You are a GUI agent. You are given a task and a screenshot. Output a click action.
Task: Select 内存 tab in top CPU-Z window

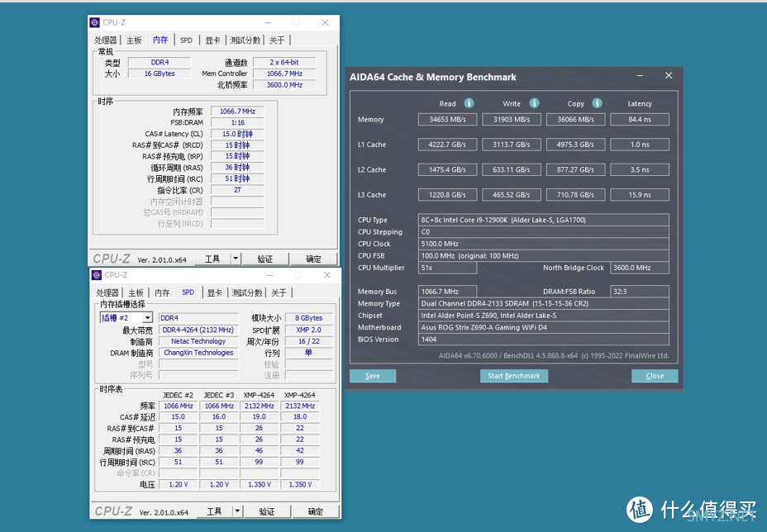point(160,40)
